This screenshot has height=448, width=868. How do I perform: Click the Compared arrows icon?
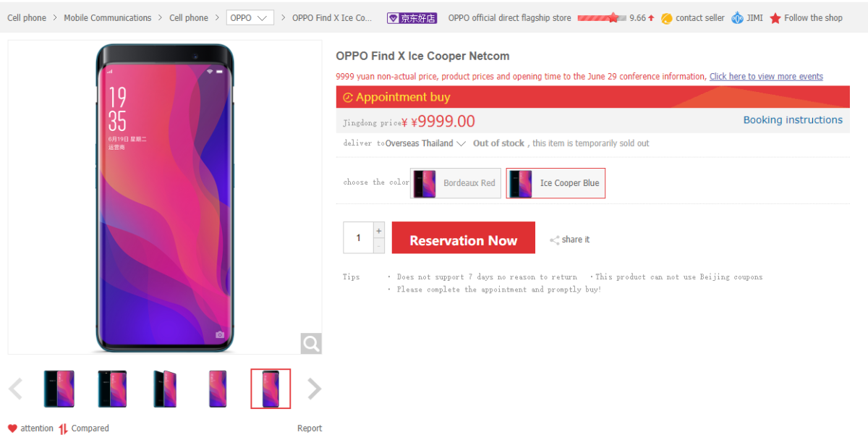(x=64, y=428)
